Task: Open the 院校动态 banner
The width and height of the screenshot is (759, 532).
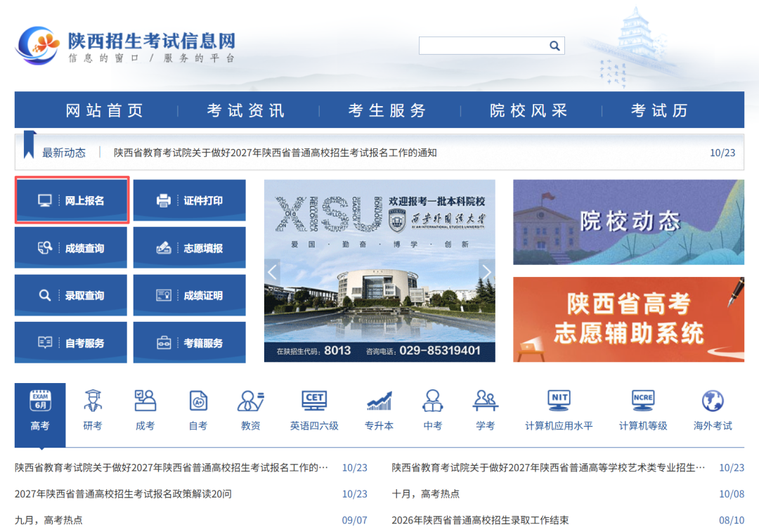Action: point(628,222)
